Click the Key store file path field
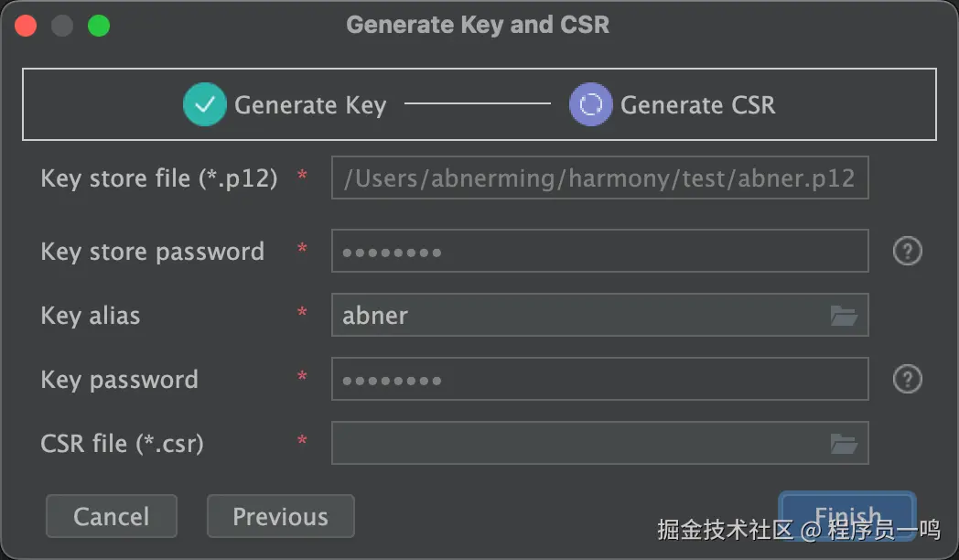This screenshot has height=560, width=959. click(599, 178)
